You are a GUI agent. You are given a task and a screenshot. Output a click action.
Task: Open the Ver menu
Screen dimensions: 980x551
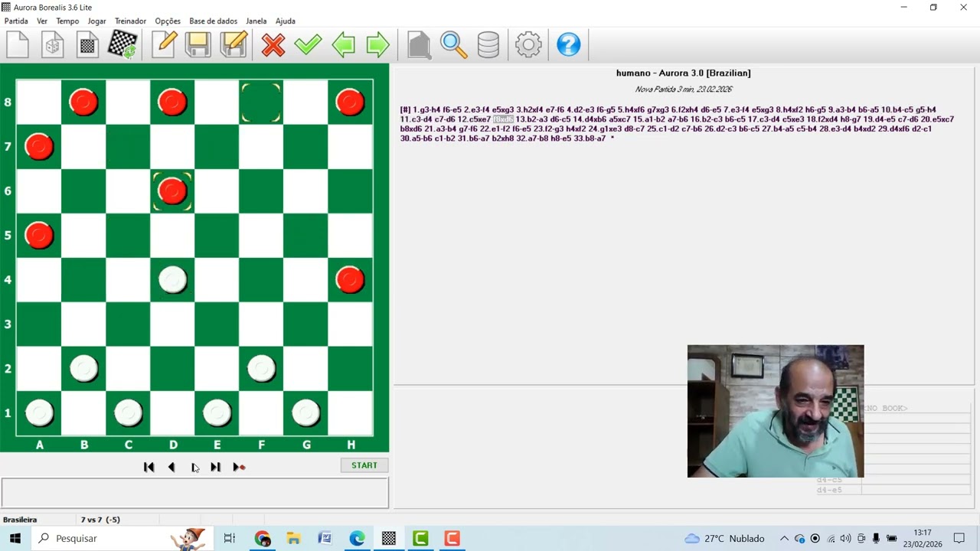click(42, 21)
